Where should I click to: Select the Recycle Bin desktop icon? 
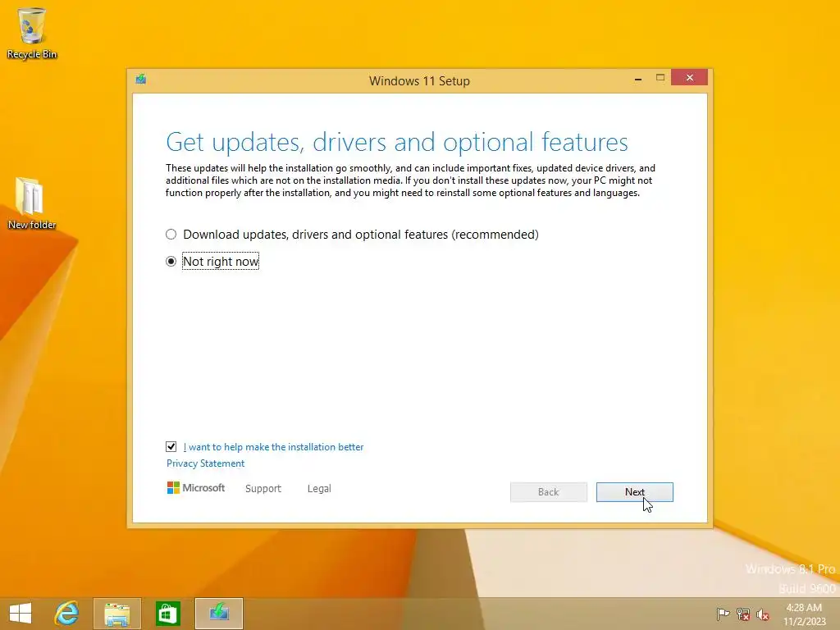coord(32,33)
